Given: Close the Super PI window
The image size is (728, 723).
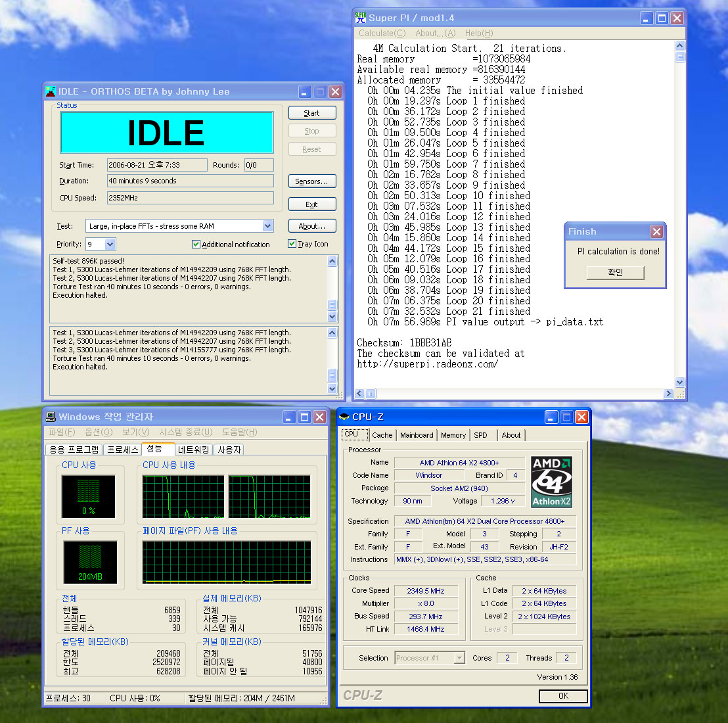Looking at the screenshot, I should (x=677, y=18).
